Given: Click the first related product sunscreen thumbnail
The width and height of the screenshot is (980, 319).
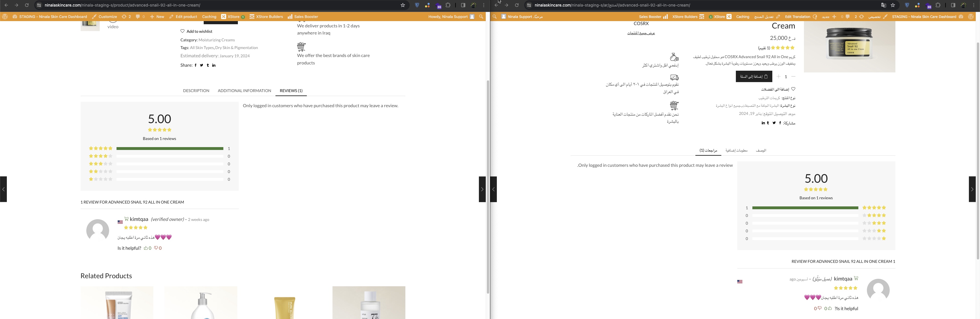Looking at the screenshot, I should tap(117, 303).
